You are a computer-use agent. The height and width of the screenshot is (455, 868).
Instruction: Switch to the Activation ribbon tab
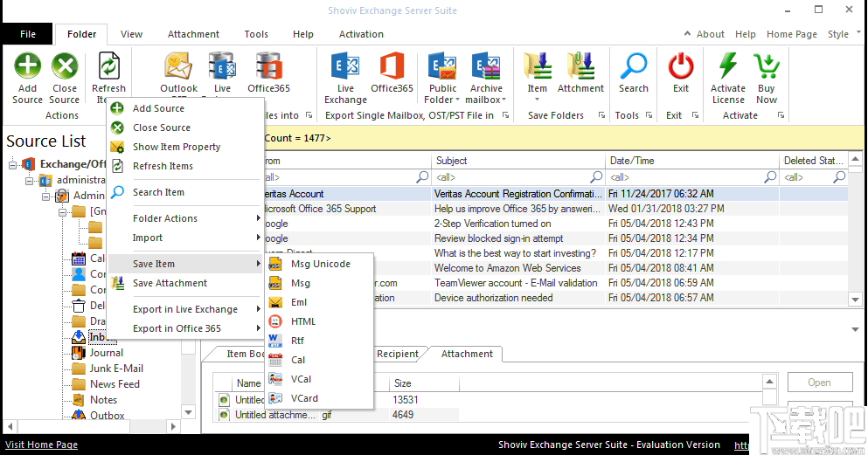[361, 34]
